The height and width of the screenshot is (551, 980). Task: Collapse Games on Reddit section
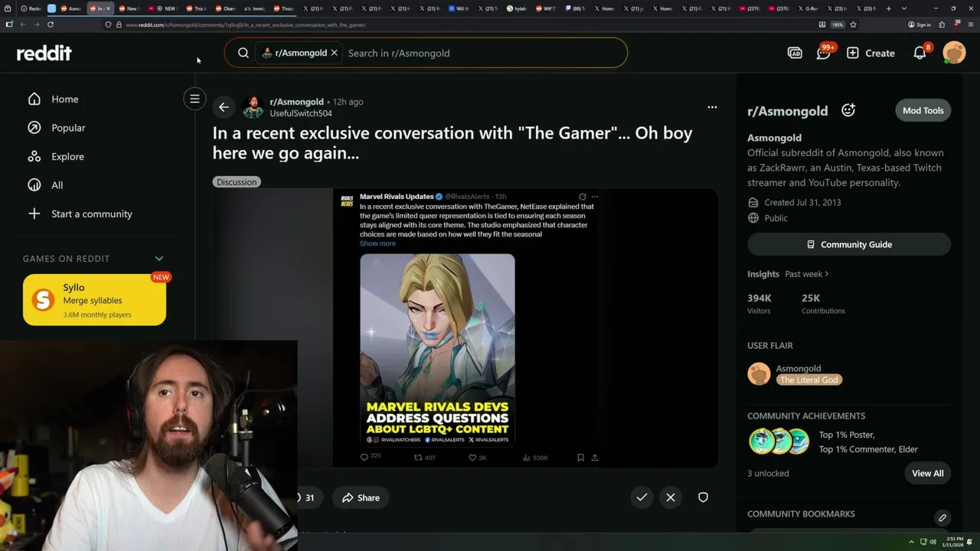[159, 259]
